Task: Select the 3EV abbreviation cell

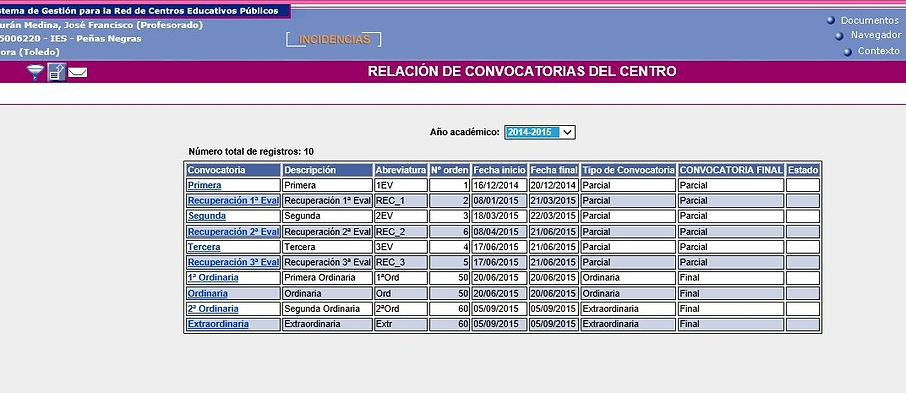Action: tap(401, 247)
